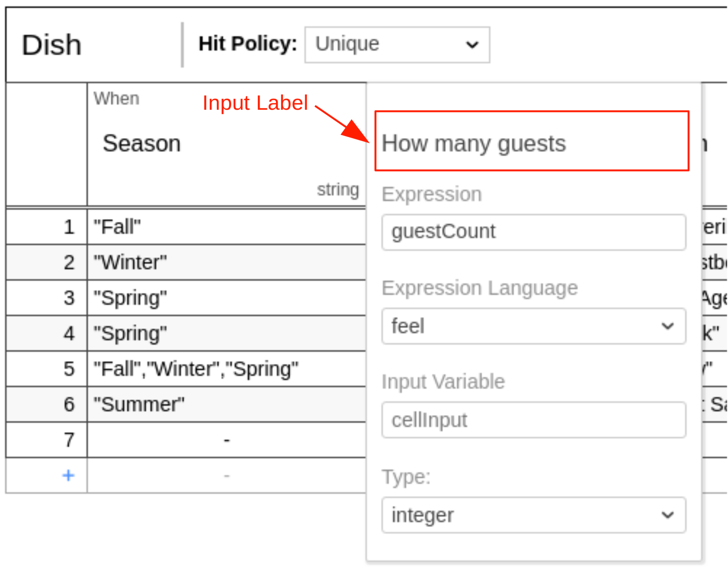Image resolution: width=728 pixels, height=584 pixels.
Task: Click the Season column header
Action: tap(142, 143)
